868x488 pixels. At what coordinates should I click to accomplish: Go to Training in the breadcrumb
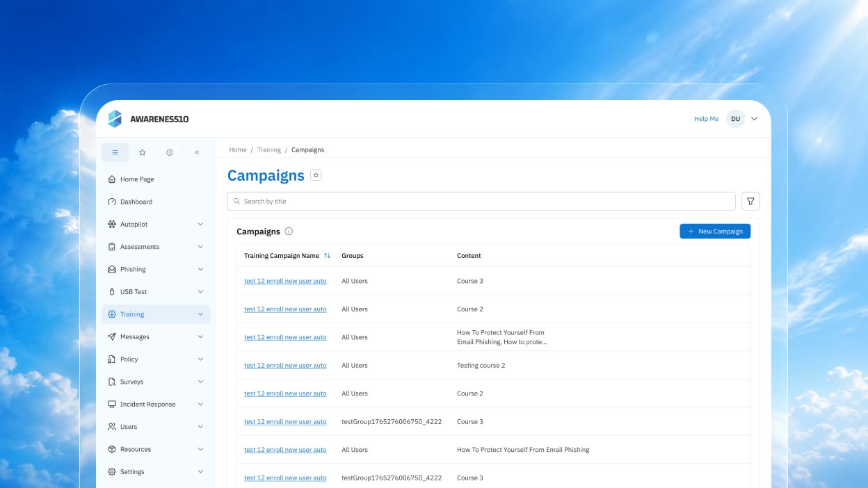pyautogui.click(x=269, y=149)
